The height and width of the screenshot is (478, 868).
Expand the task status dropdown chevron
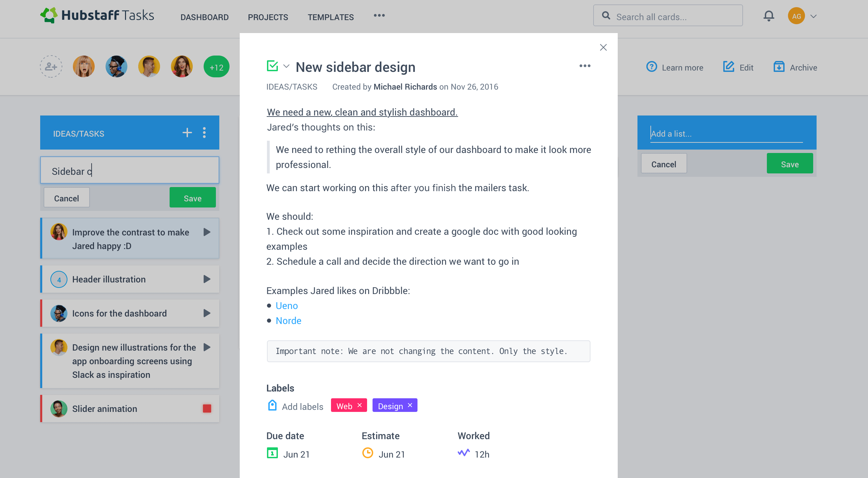click(286, 66)
